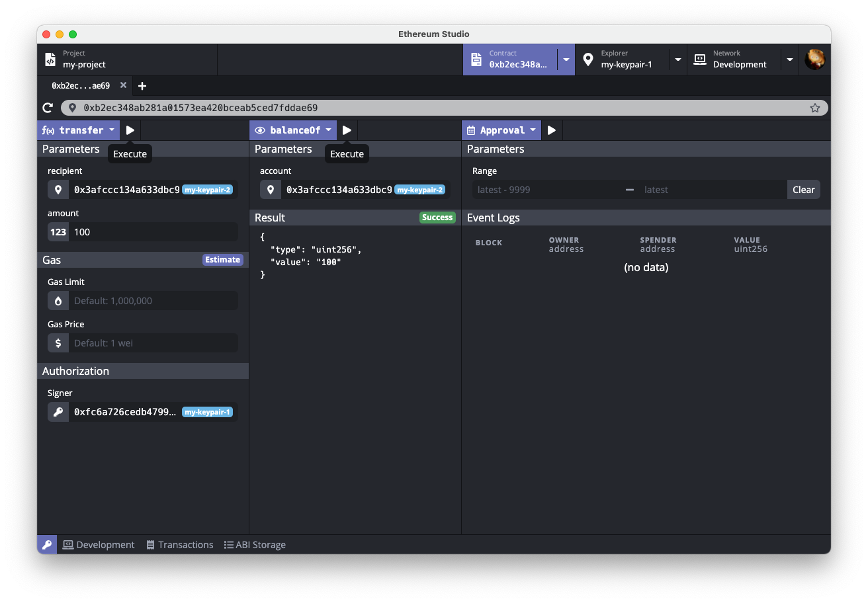The image size is (868, 603).
Task: Open Transactions in the status bar
Action: coord(180,545)
